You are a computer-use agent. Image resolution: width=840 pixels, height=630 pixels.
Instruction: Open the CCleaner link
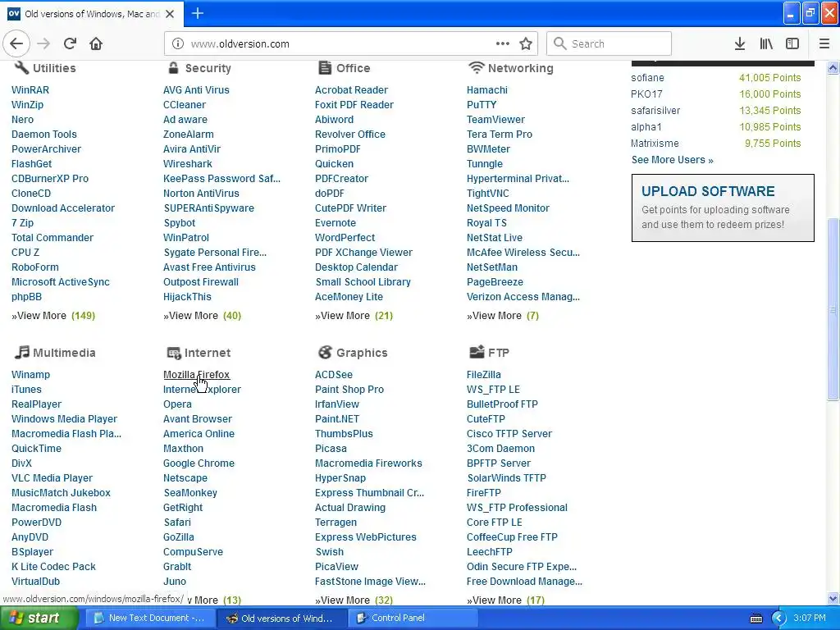(185, 105)
